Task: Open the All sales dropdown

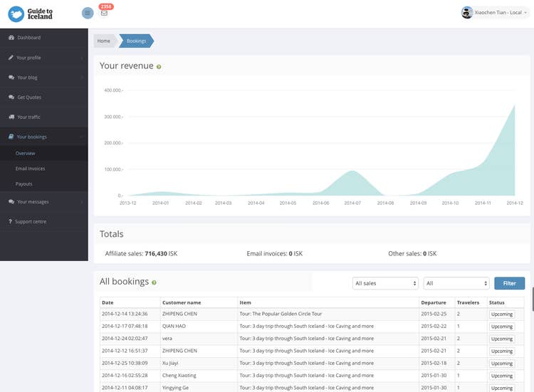Action: pos(385,283)
